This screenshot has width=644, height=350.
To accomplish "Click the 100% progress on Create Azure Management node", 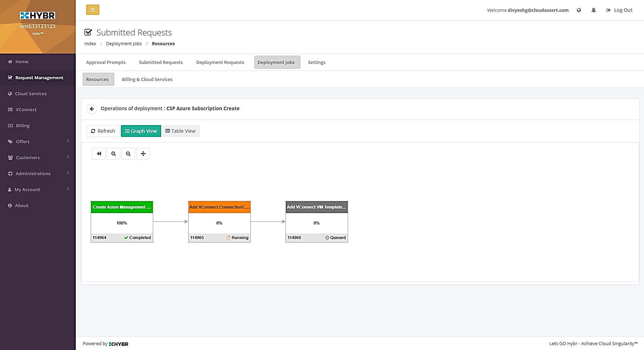I will tap(122, 223).
